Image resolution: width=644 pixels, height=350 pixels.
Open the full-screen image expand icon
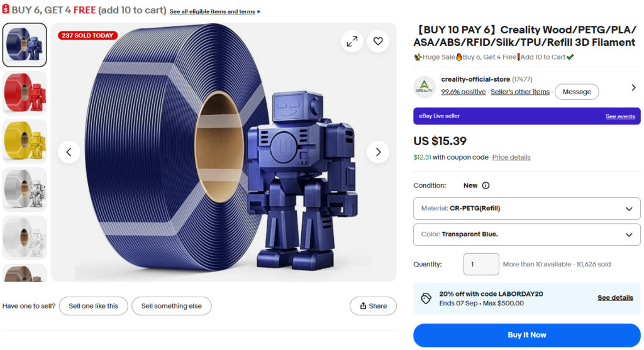(352, 41)
